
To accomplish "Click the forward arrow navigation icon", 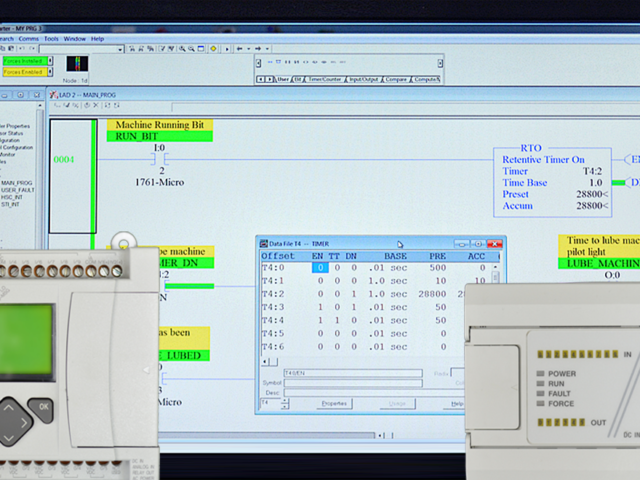I will [258, 49].
